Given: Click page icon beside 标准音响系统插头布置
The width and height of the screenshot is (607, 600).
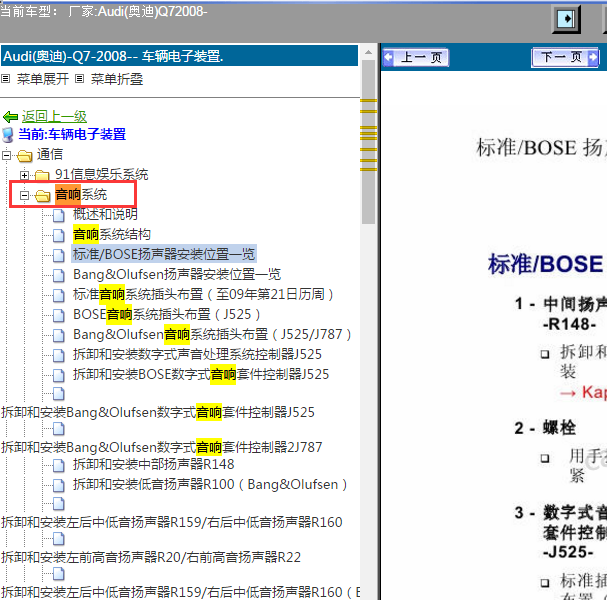Looking at the screenshot, I should 58,295.
